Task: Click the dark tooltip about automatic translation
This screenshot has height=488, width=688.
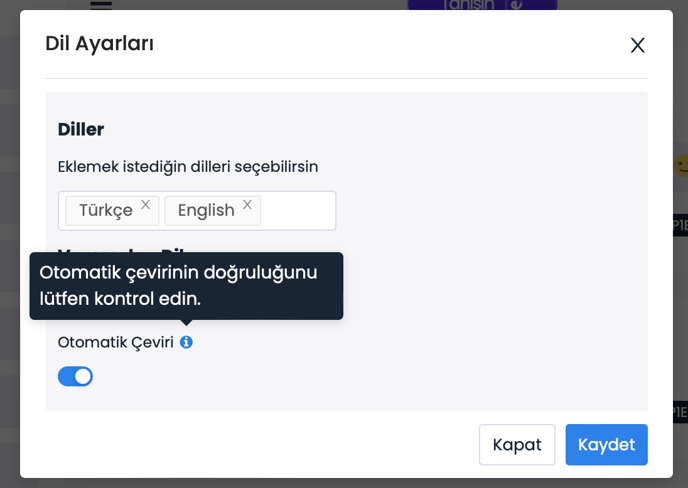Action: coord(186,285)
